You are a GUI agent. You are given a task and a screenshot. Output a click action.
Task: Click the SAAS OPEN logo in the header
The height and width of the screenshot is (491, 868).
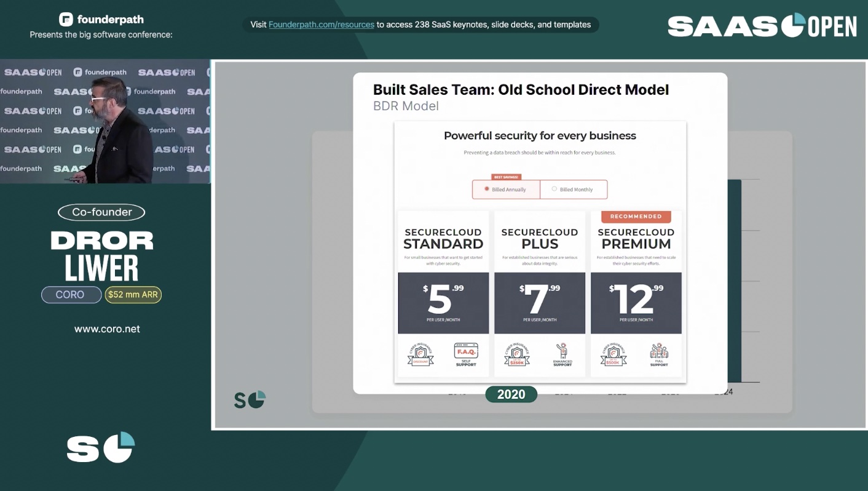pos(762,26)
